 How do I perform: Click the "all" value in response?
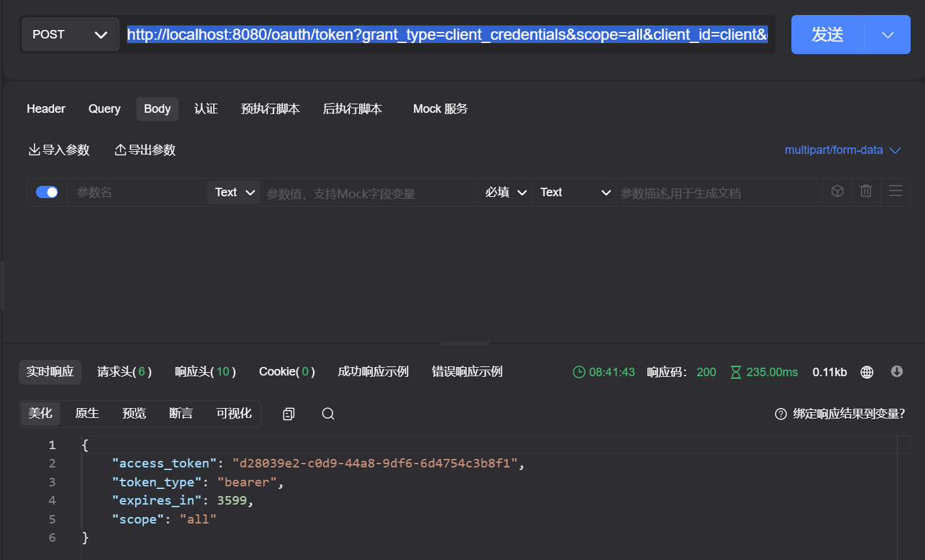tap(198, 520)
